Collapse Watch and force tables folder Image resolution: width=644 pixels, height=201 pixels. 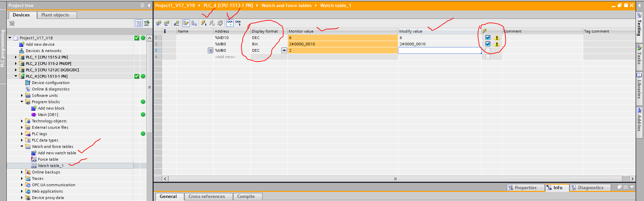[x=22, y=147]
